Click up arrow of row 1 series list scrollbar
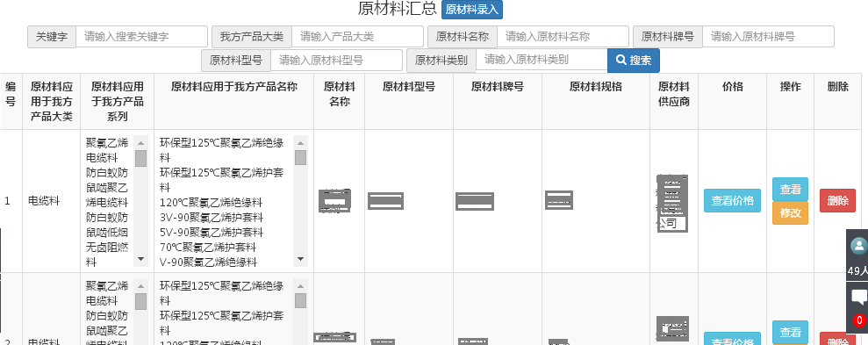The width and height of the screenshot is (868, 345). (140, 143)
